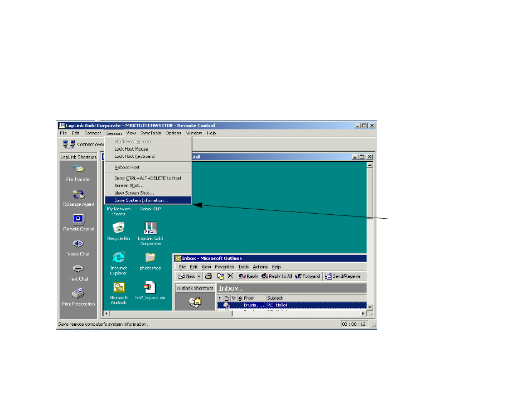This screenshot has width=532, height=414.
Task: Sort Outlook inbox by flag status column
Action: (x=234, y=299)
